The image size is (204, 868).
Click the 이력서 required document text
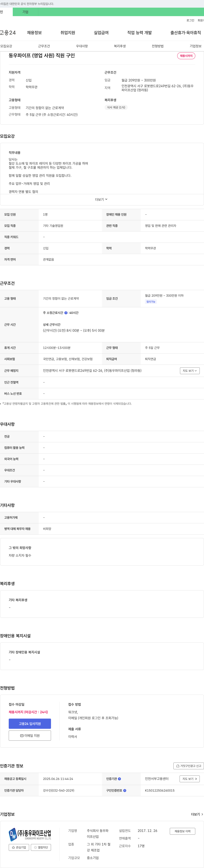72,737
